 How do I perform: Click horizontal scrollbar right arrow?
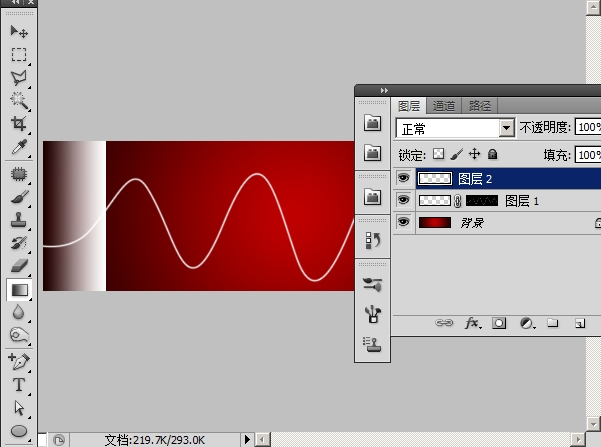[x=578, y=439]
